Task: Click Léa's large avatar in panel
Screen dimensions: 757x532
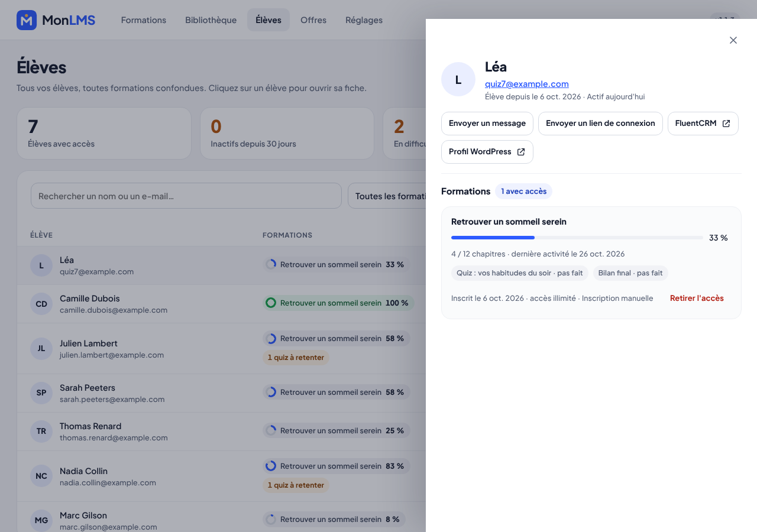Action: click(458, 79)
